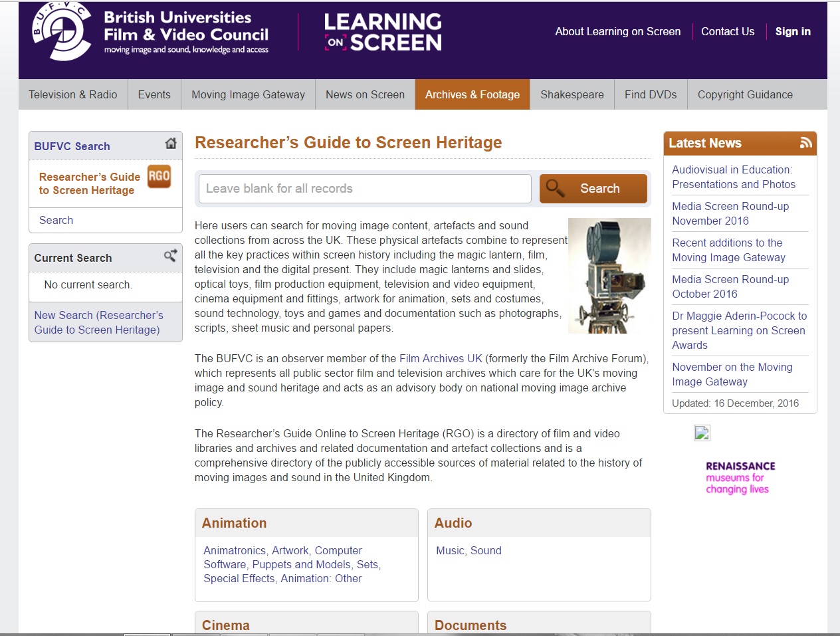Open Media Screen Round-up October 2016
Viewport: 840px width, 636px height.
coord(730,286)
